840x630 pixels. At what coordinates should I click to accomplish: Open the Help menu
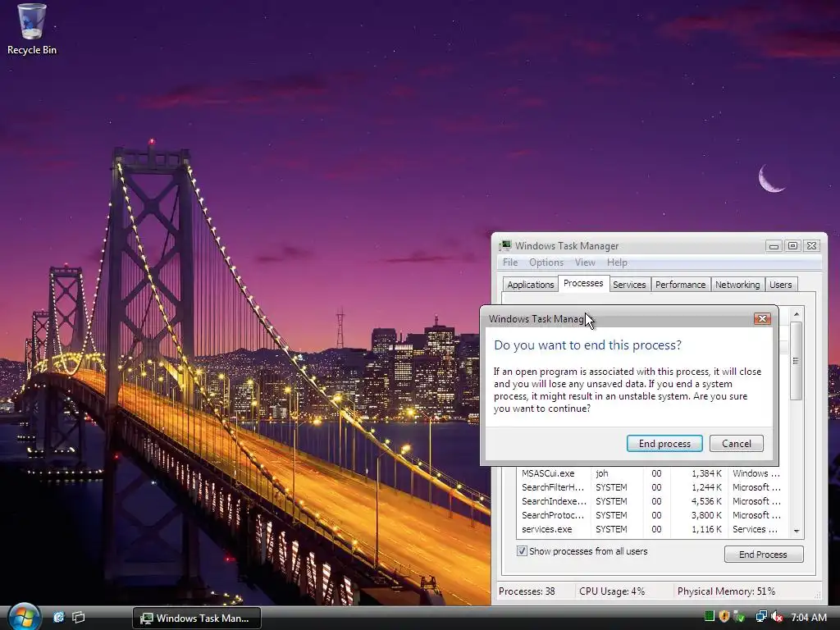617,262
